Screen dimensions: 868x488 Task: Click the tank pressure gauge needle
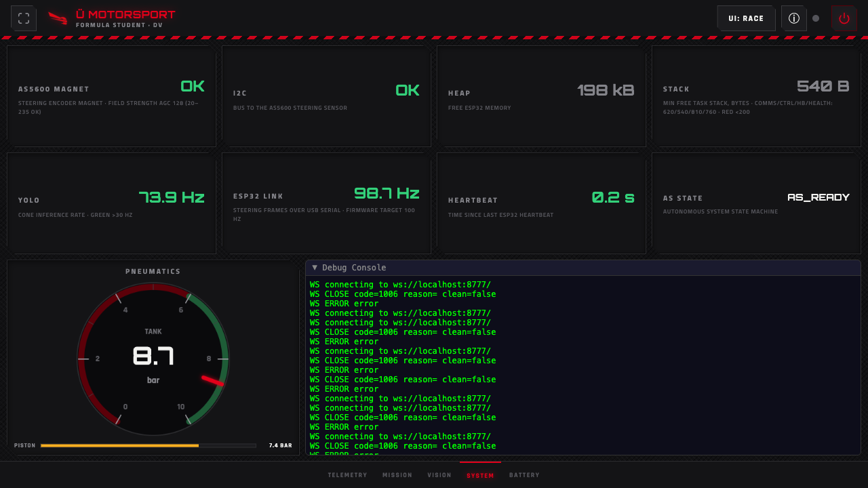coord(212,381)
